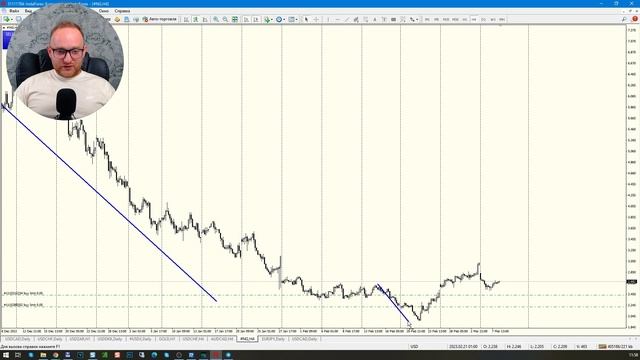Select the Cursor arrow tool

pyautogui.click(x=306, y=19)
